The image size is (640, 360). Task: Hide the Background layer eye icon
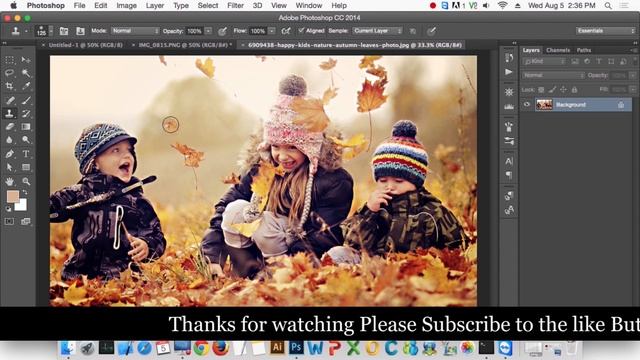527,104
